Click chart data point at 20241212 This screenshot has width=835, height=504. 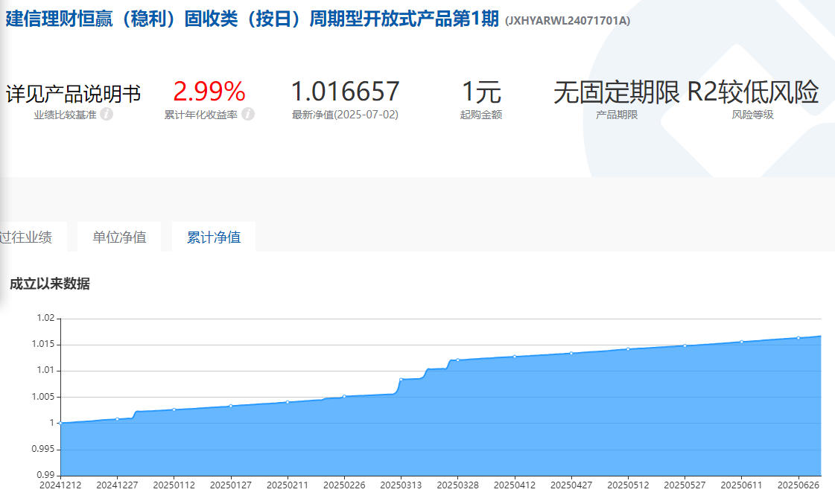point(61,423)
